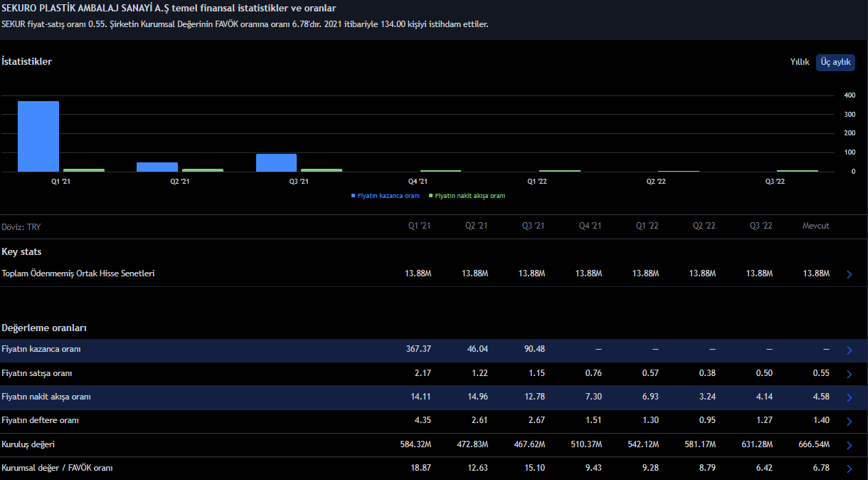Click the value 4.58
868x480 pixels.
click(820, 397)
